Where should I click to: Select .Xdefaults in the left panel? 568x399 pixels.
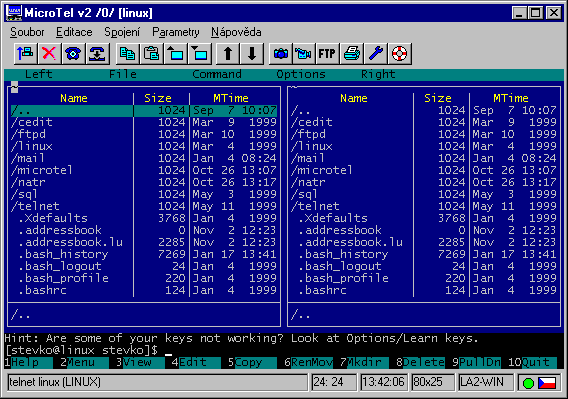pyautogui.click(x=143, y=218)
